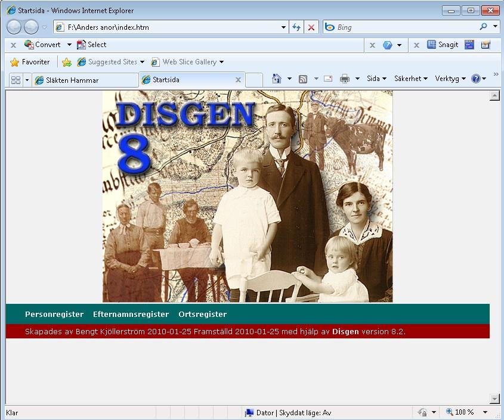Open the Sida menu
504x420 pixels.
pos(376,79)
